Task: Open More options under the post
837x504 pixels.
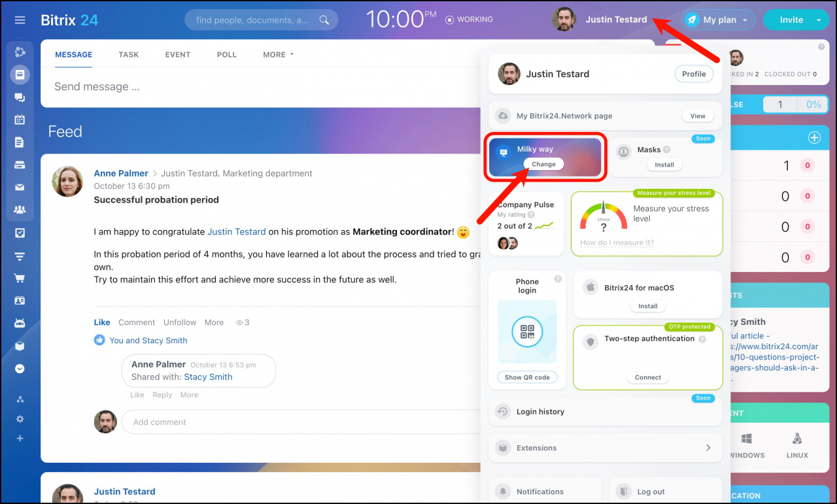Action: 214,322
